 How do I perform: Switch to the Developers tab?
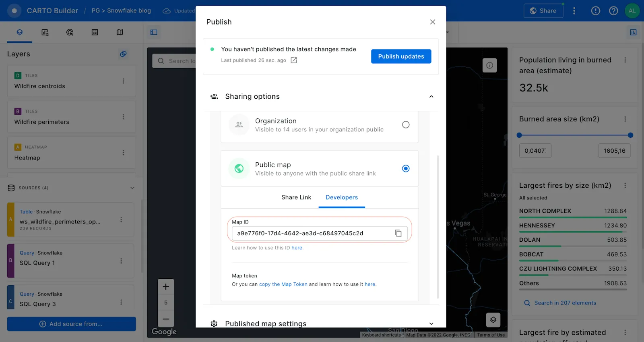click(342, 197)
